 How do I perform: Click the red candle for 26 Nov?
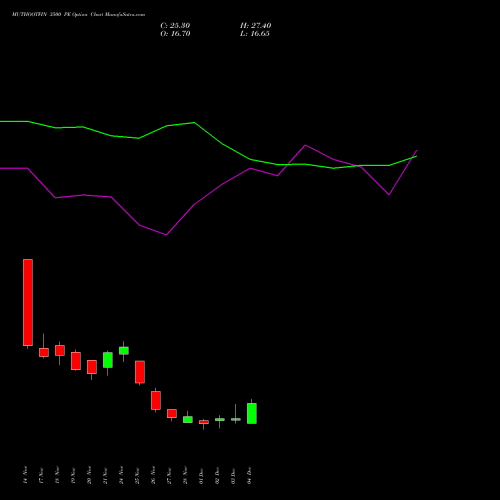(156, 400)
